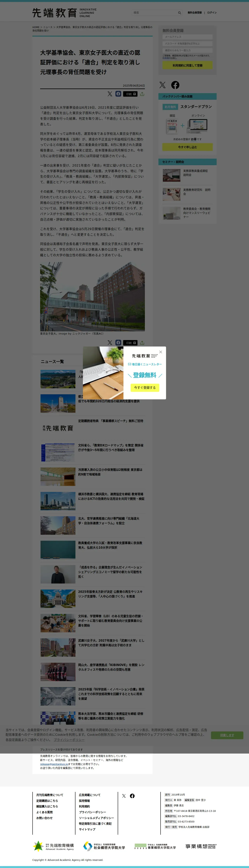Open ニュース breadcrumb link
Image resolution: width=249 pixels, height=868 pixels.
(x=48, y=27)
